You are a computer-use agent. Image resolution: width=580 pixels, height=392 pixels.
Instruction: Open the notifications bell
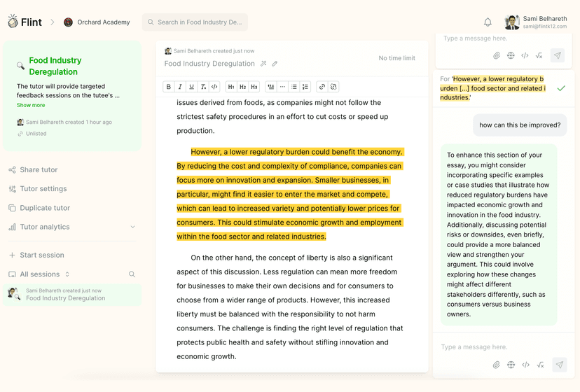coord(488,22)
